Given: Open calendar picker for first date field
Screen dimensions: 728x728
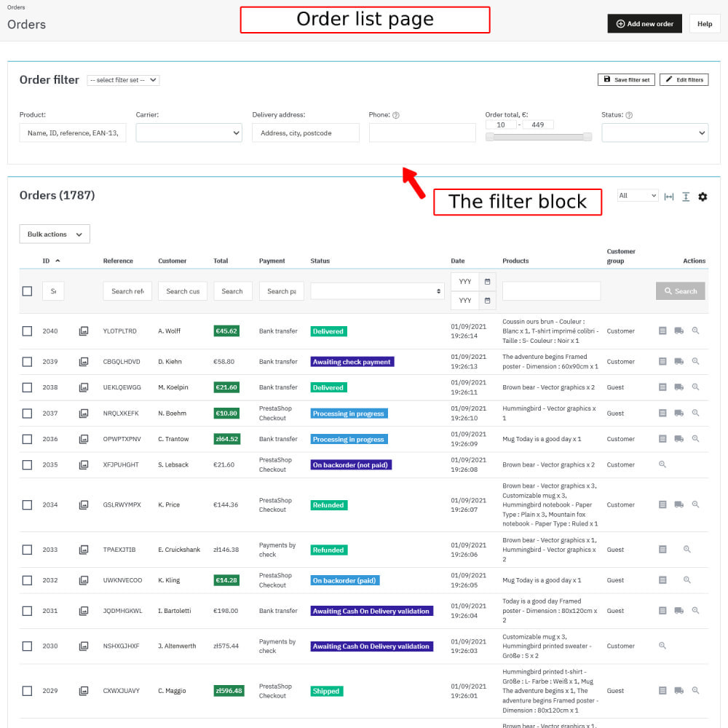Looking at the screenshot, I should (488, 282).
